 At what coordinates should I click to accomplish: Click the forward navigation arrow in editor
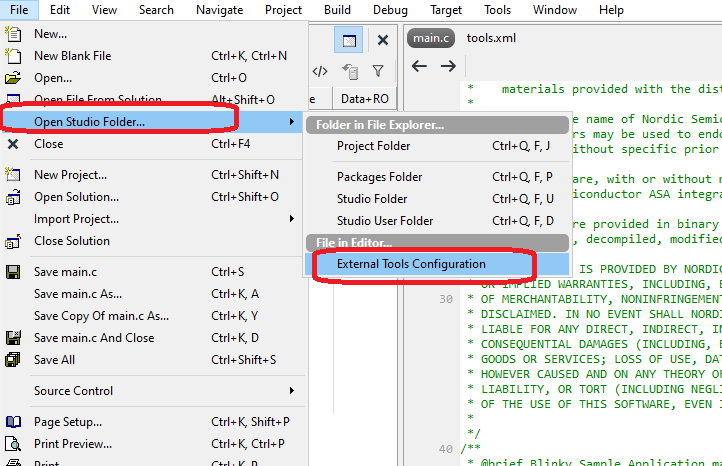(x=448, y=66)
